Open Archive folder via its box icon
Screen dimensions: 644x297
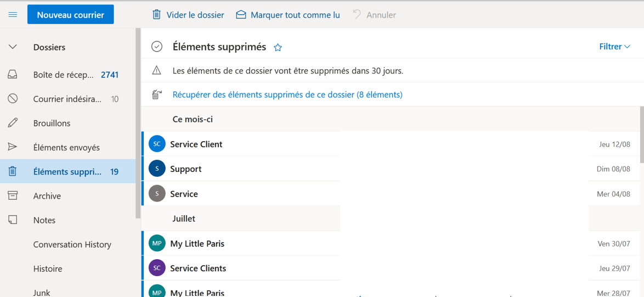(x=13, y=196)
